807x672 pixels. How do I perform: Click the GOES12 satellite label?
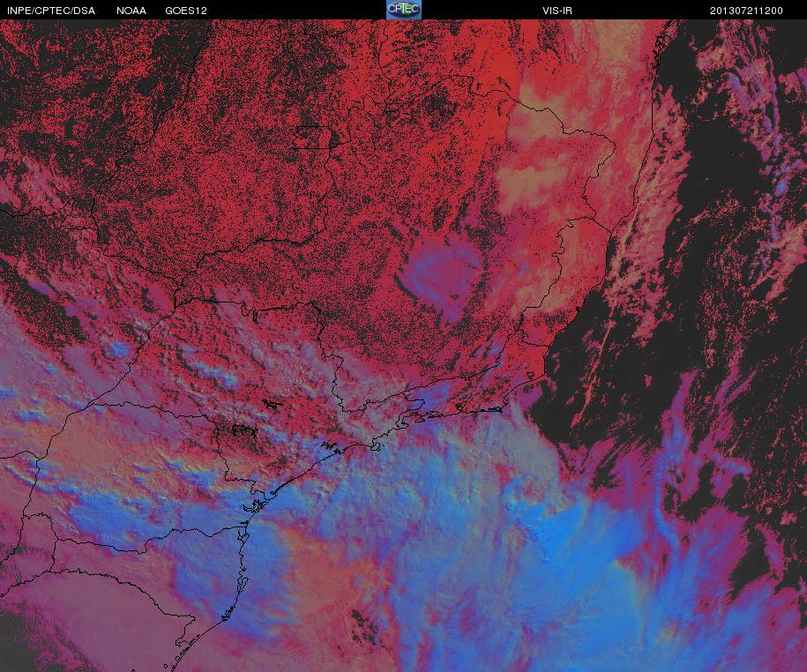(x=186, y=11)
